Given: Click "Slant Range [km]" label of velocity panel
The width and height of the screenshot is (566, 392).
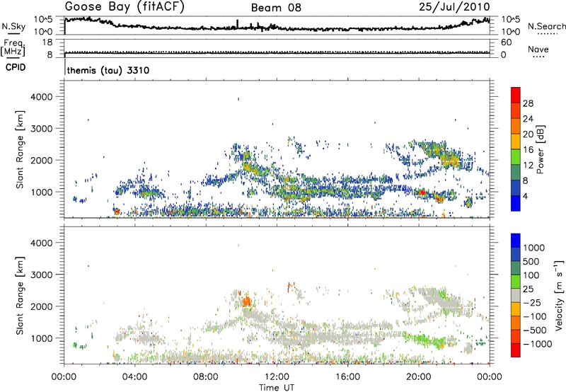Looking at the screenshot, I should pos(20,296).
